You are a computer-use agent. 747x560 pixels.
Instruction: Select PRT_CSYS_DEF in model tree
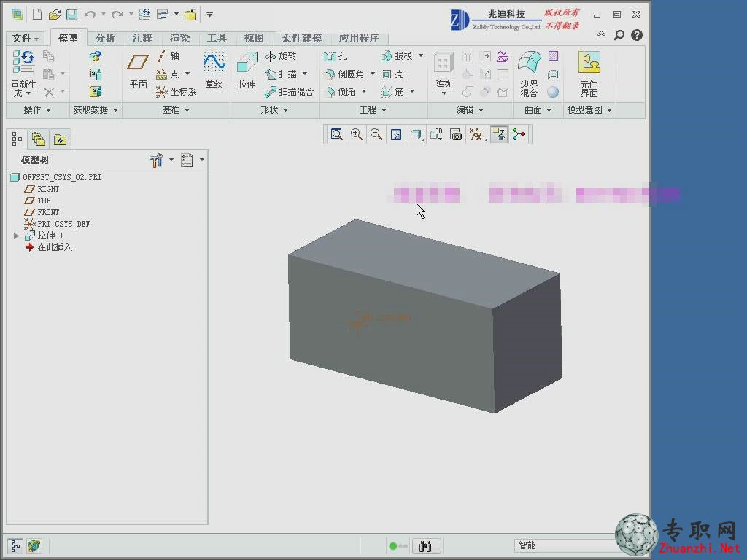(57, 224)
